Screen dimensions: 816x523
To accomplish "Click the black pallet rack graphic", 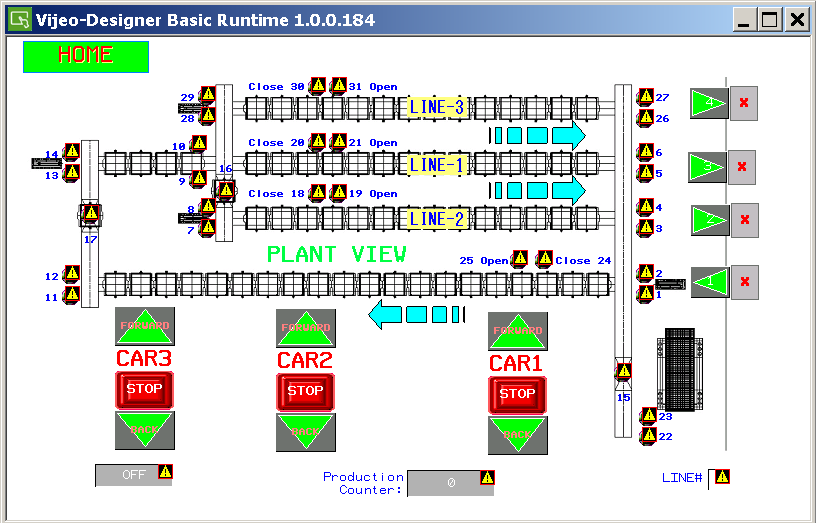I will click(680, 369).
